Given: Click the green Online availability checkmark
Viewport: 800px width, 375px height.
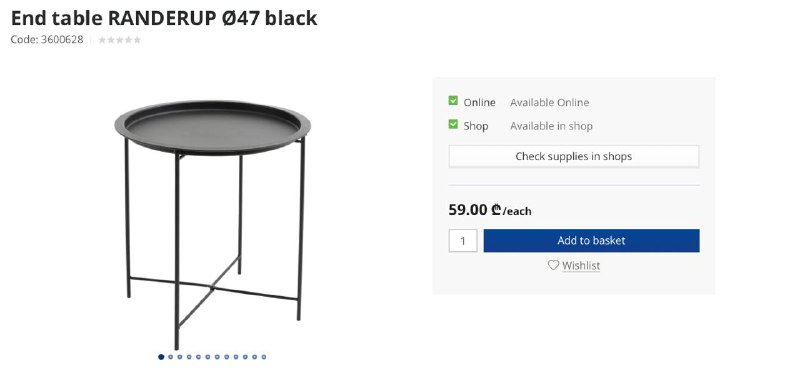Looking at the screenshot, I should [453, 101].
